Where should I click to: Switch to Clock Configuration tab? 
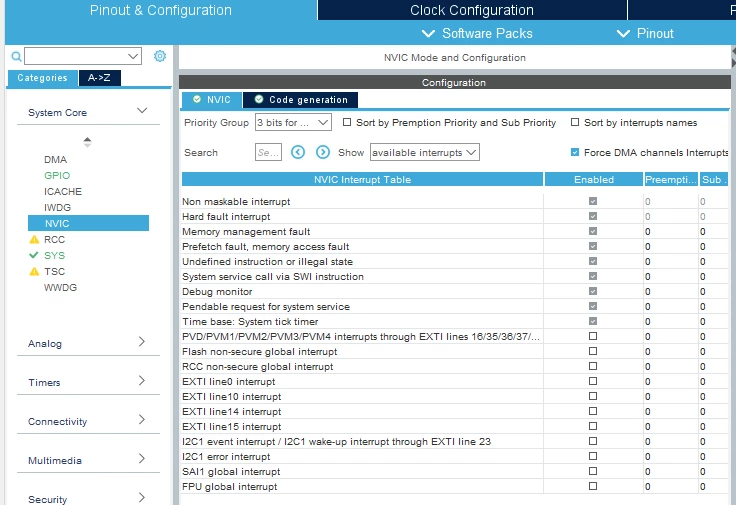(472, 10)
